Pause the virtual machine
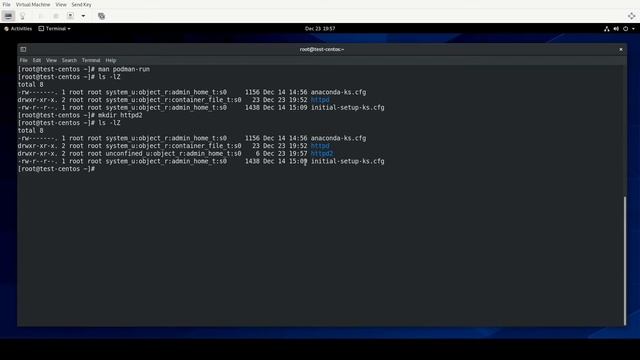The width and height of the screenshot is (640, 360). click(56, 16)
